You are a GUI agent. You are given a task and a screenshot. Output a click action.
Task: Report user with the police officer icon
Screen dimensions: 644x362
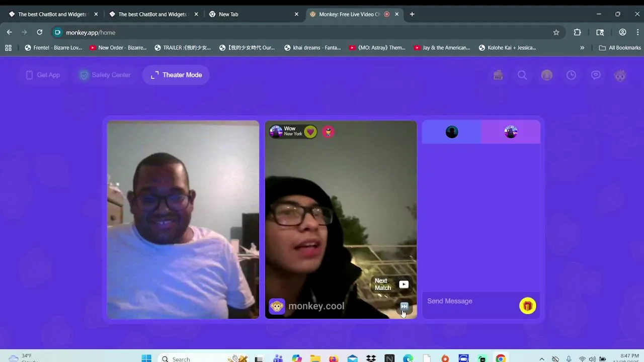point(328,132)
